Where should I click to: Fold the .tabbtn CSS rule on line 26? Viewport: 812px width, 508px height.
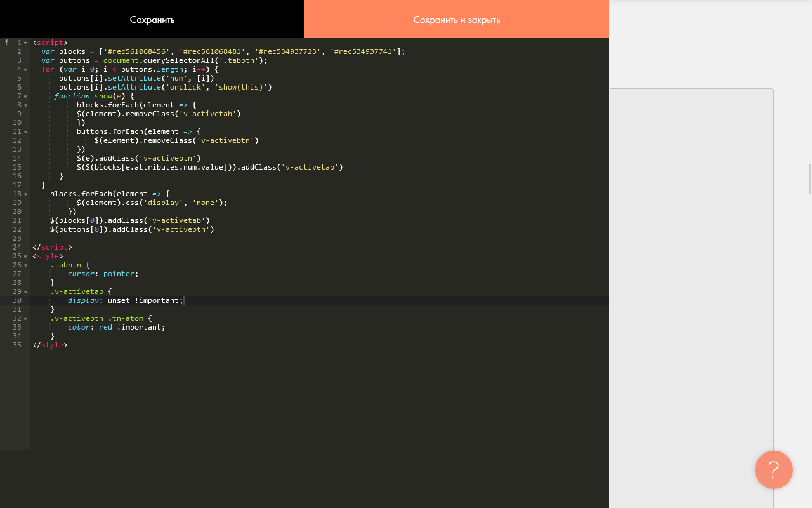click(26, 265)
